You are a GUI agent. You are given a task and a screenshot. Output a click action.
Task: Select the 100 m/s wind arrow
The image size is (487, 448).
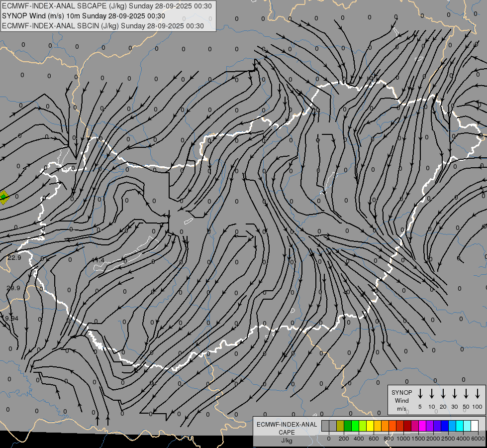[x=478, y=394]
